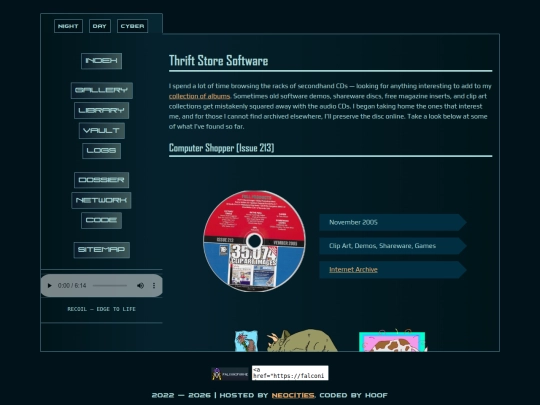Switch to the Night theme
The width and height of the screenshot is (540, 405).
[68, 26]
